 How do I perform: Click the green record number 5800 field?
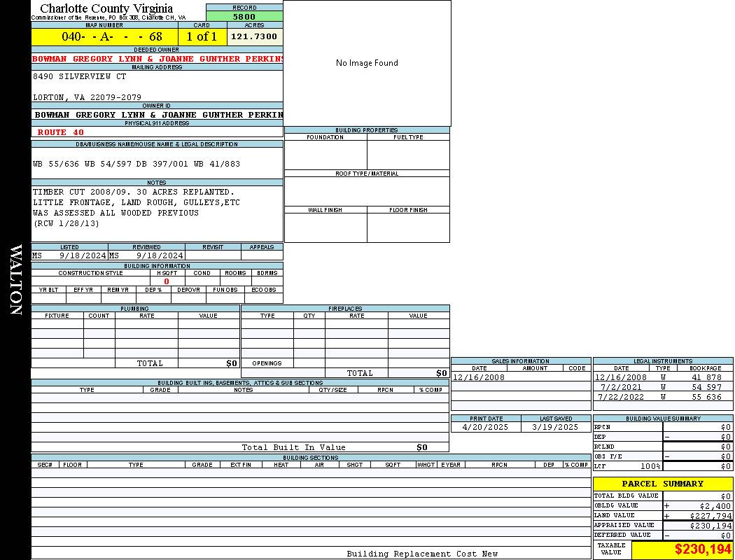[x=244, y=16]
